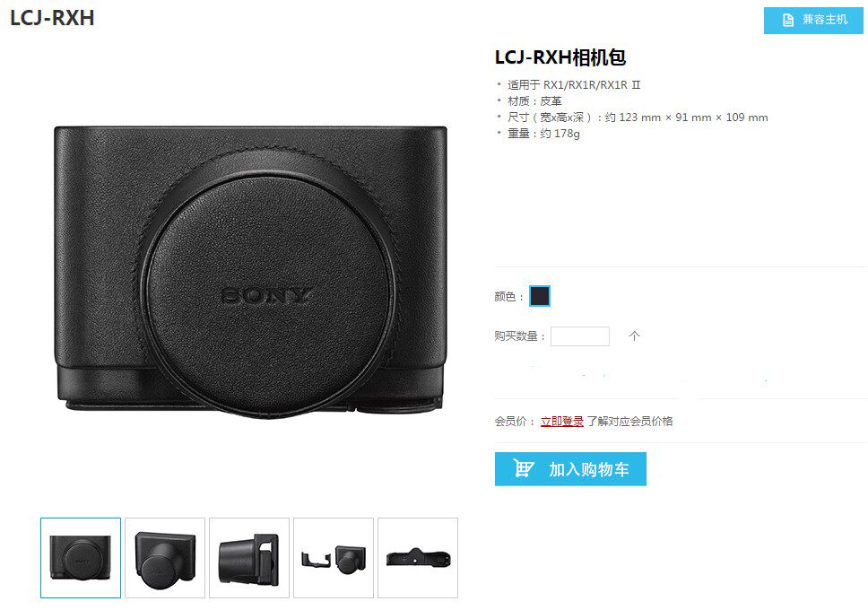Select the top-view bottom case thumbnail
Image resolution: width=868 pixels, height=610 pixels.
(x=418, y=558)
